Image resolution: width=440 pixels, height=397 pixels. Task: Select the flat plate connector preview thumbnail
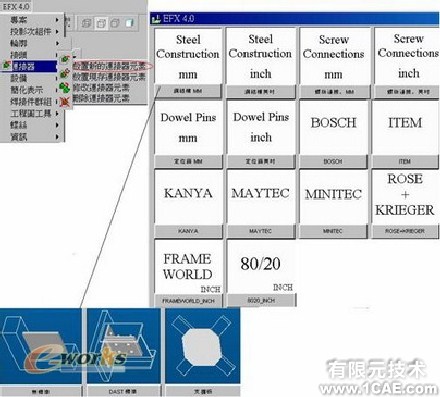[x=41, y=346]
